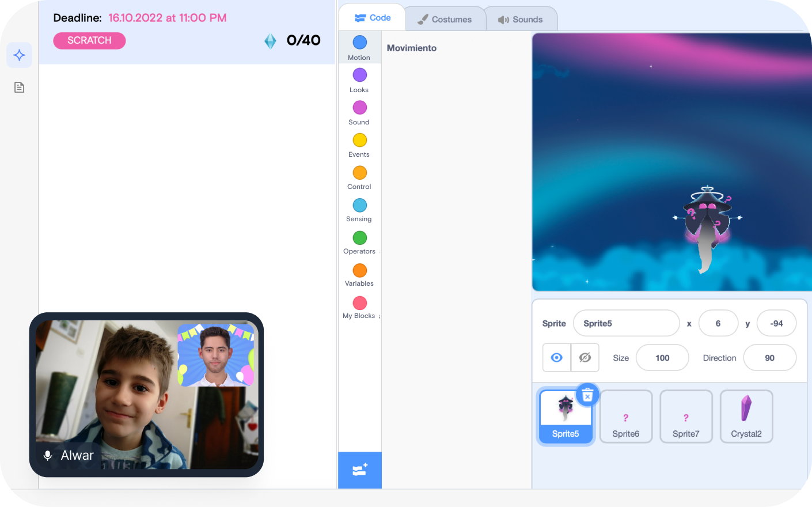
Task: Select the Looks blocks category
Action: click(x=359, y=80)
